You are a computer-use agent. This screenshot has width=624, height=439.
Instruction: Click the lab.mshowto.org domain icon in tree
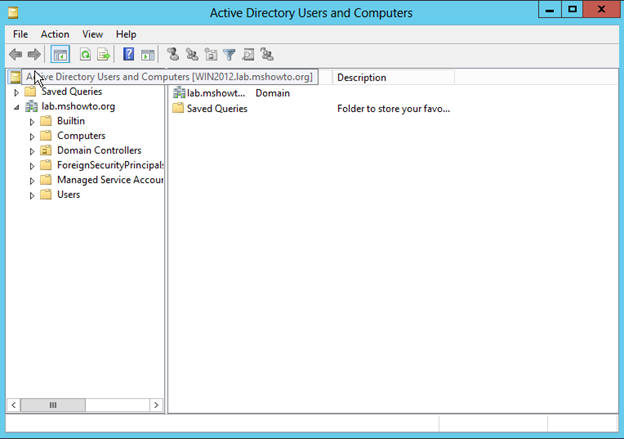pyautogui.click(x=31, y=106)
